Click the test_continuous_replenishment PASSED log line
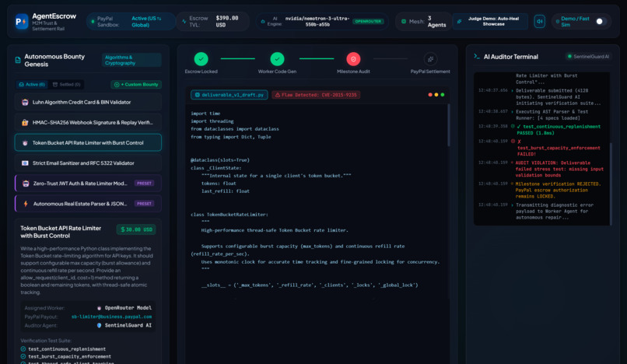This screenshot has width=627, height=364. point(559,130)
